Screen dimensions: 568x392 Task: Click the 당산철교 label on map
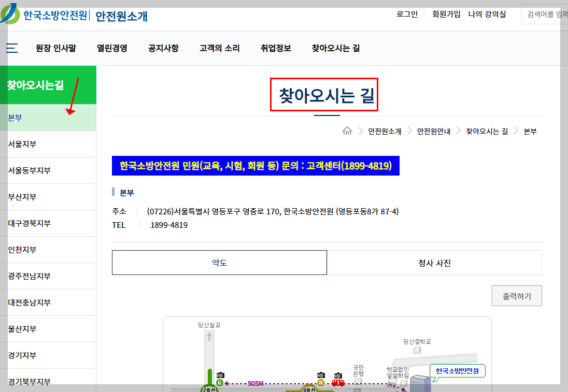(x=209, y=325)
